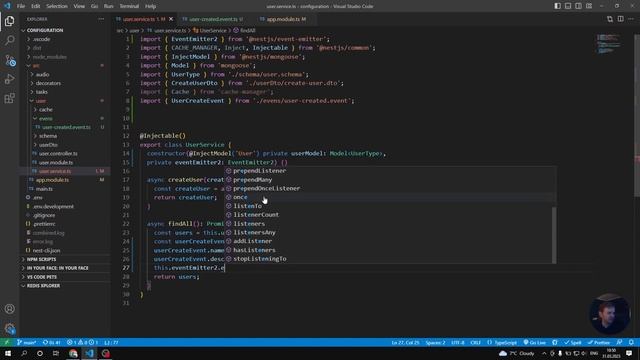
Task: Toggle primary side bar layout icon
Action: point(558,6)
